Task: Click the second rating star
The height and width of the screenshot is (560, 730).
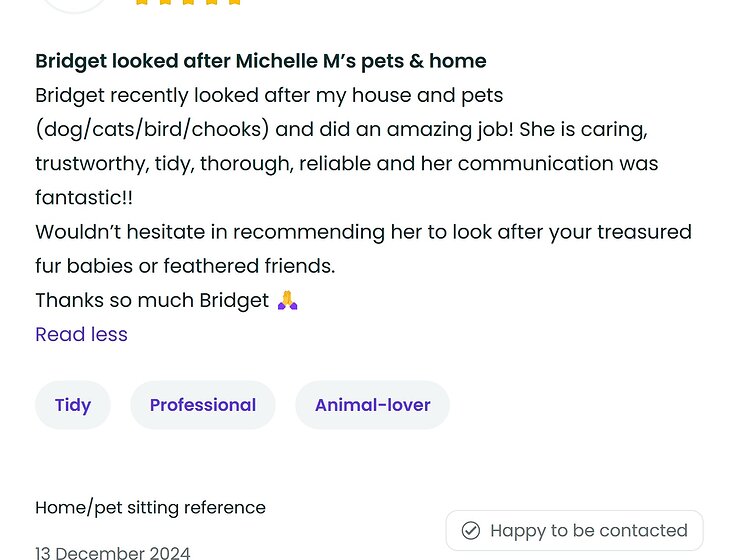Action: point(165,2)
